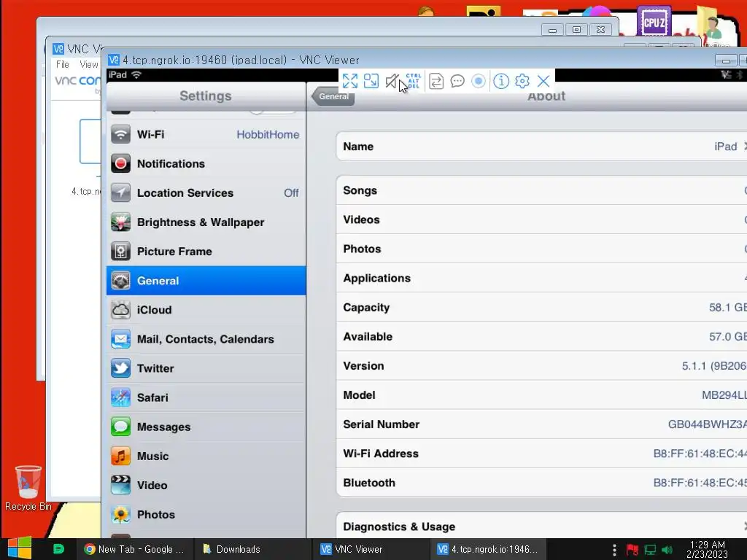747x560 pixels.
Task: Open Music settings
Action: click(206, 456)
